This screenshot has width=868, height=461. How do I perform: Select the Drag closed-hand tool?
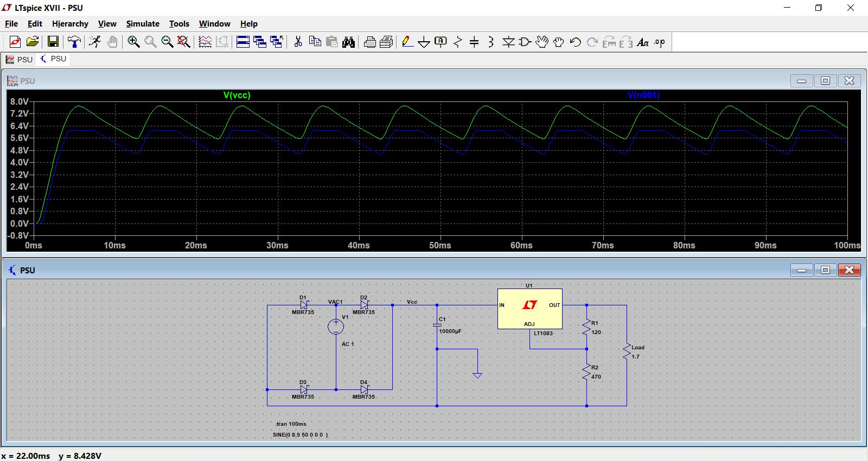pyautogui.click(x=559, y=42)
